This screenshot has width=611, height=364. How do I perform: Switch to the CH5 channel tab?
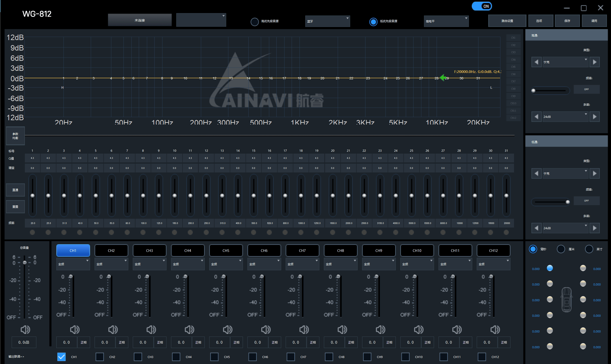click(226, 250)
